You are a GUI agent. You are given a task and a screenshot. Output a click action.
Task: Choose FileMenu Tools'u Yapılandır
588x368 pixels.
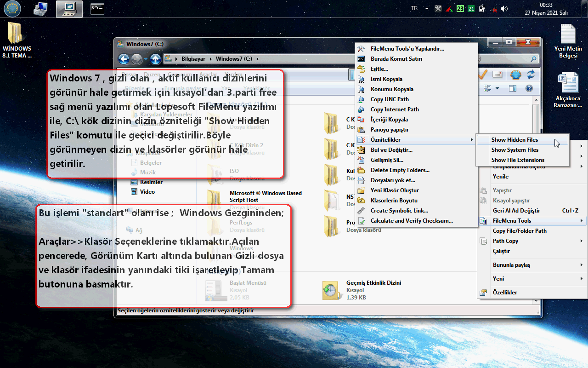[416, 49]
